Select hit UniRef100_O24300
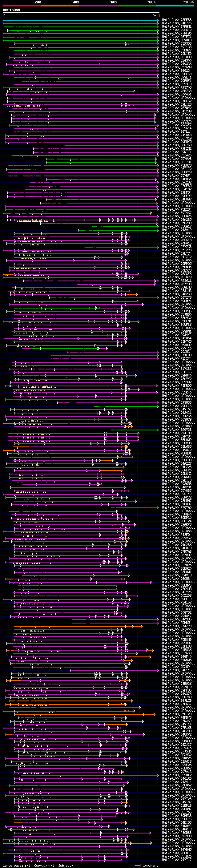Viewport: 197px width, 868px height. click(x=177, y=60)
